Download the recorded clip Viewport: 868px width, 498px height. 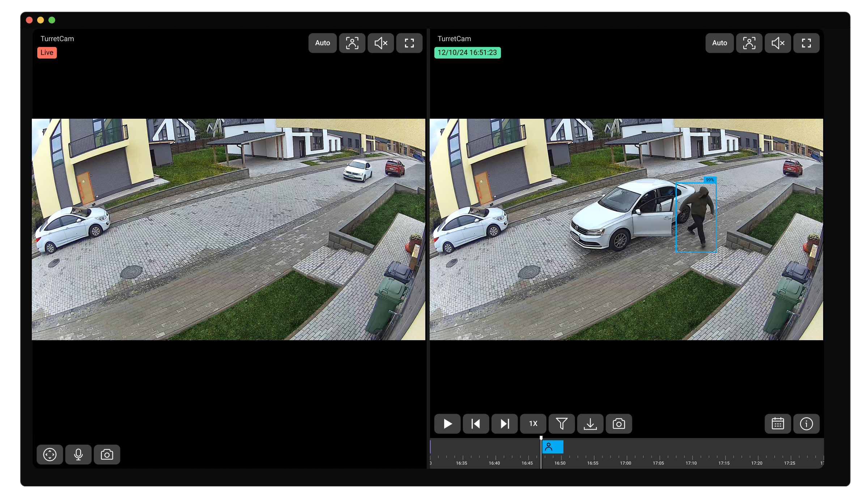[590, 423]
